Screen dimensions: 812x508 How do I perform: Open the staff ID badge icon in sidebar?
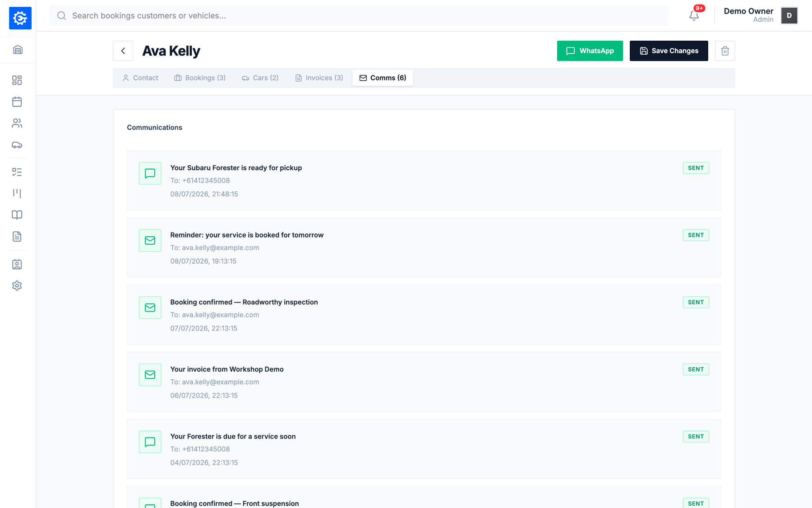(17, 264)
